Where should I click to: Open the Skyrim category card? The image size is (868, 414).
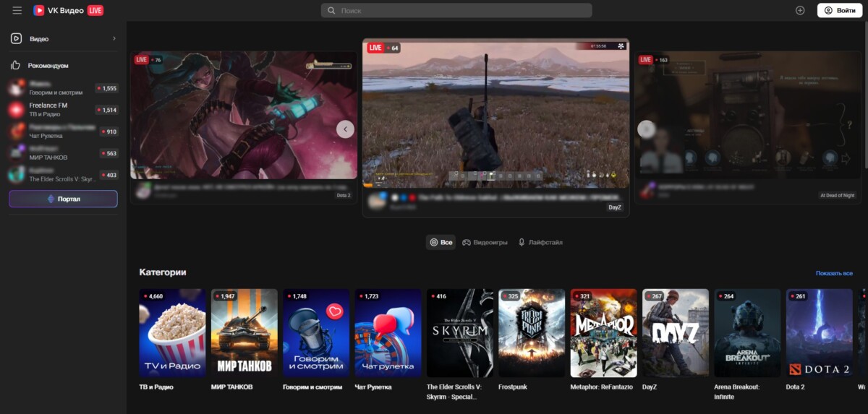[x=460, y=333]
